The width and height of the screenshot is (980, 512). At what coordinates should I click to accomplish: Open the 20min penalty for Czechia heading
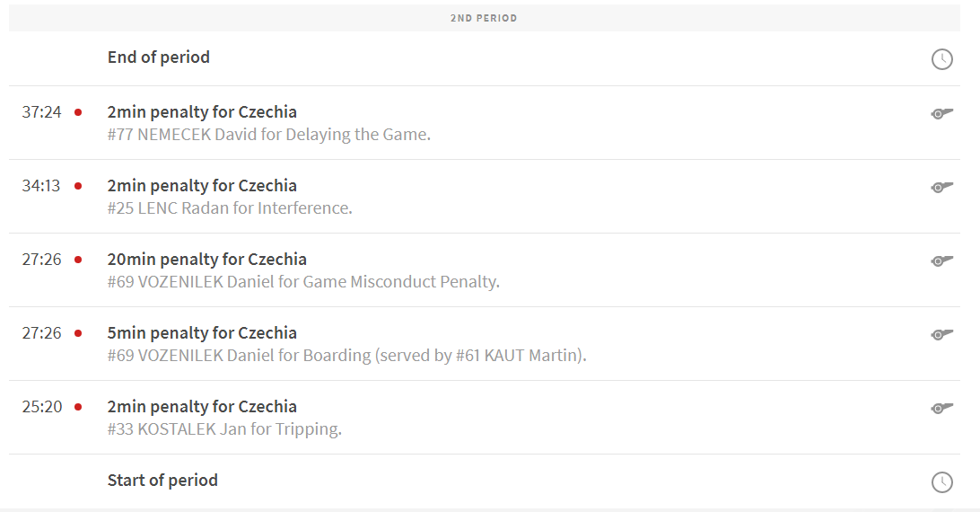point(207,260)
